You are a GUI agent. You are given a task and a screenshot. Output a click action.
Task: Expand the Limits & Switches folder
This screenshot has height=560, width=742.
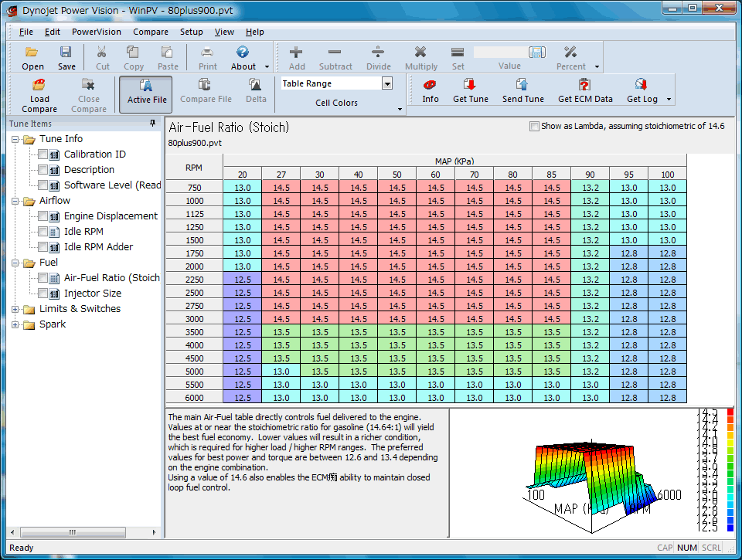15,309
